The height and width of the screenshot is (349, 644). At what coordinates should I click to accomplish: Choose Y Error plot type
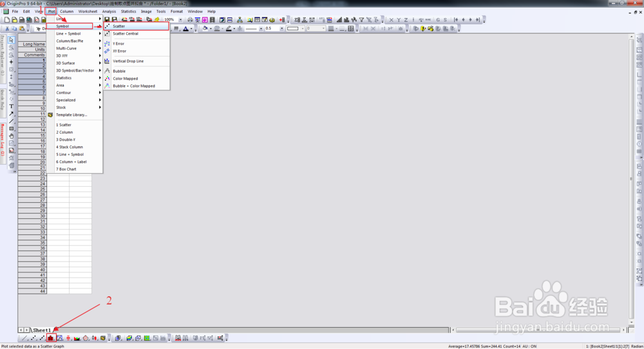point(137,44)
